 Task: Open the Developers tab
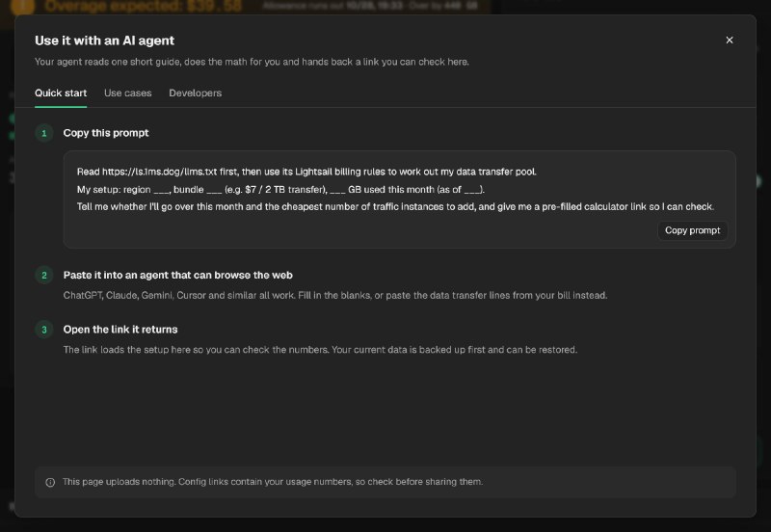tap(196, 93)
